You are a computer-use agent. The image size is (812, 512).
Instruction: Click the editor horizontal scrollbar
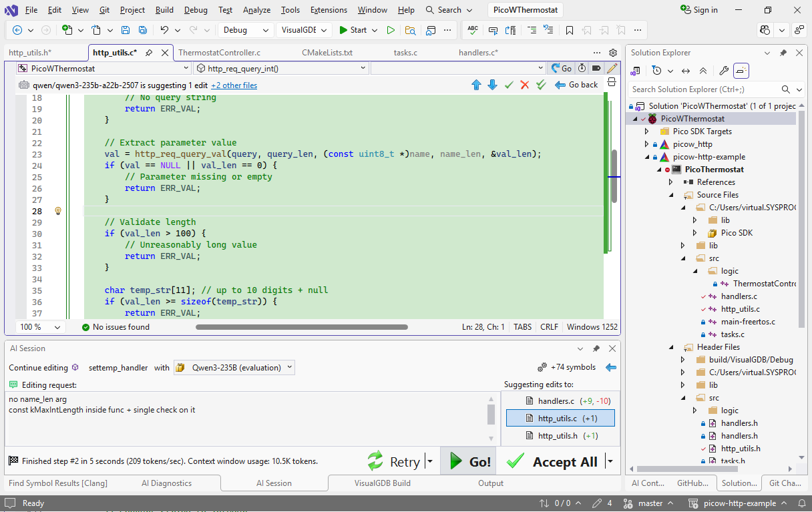point(301,327)
